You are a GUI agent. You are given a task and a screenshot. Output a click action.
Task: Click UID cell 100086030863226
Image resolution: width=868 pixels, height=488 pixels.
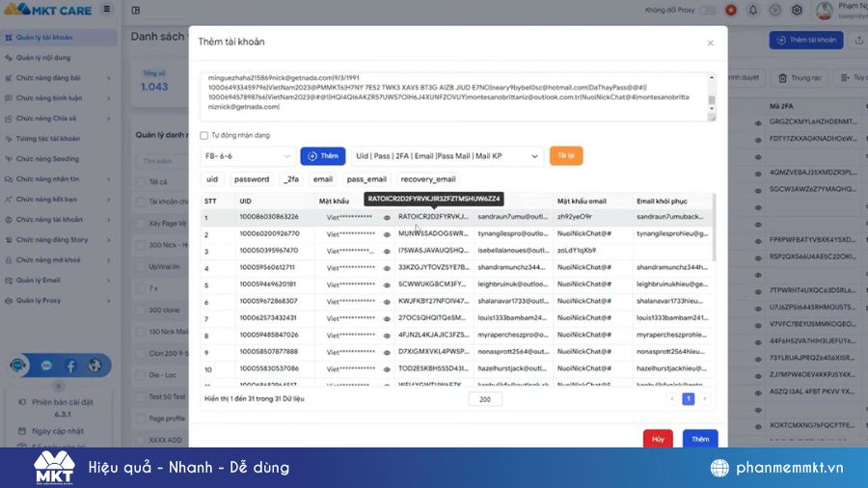click(x=269, y=217)
